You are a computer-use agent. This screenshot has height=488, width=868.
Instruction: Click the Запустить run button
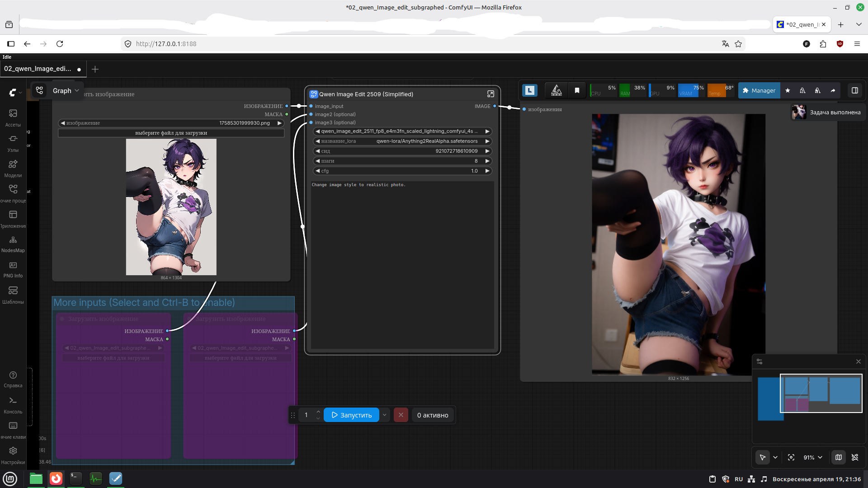[x=351, y=415]
